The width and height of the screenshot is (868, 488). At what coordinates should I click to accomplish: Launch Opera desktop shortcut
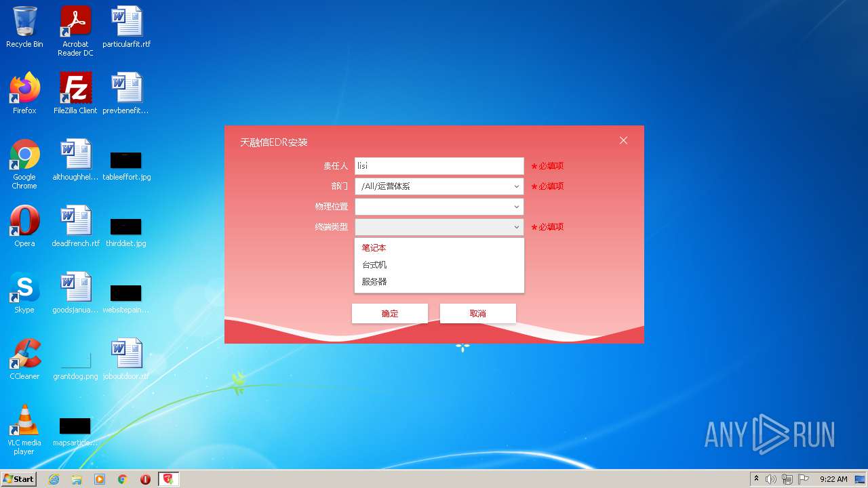point(24,226)
